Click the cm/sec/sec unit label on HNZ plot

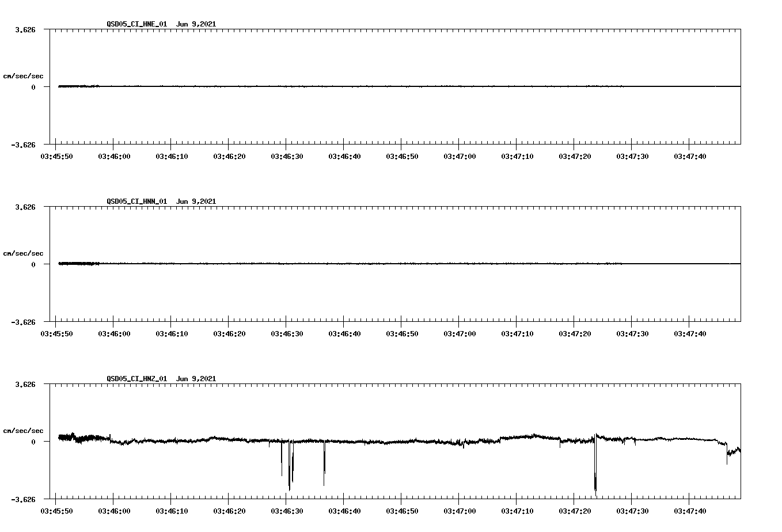(23, 431)
